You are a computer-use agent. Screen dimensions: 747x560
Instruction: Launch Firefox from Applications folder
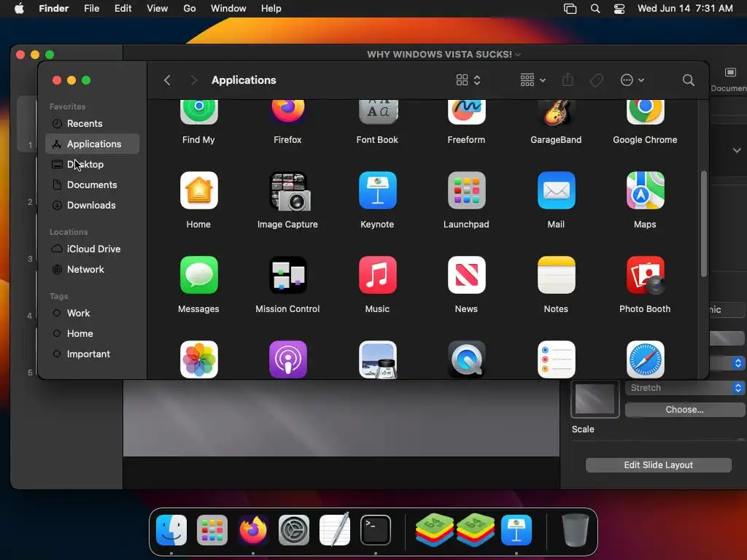tap(287, 112)
